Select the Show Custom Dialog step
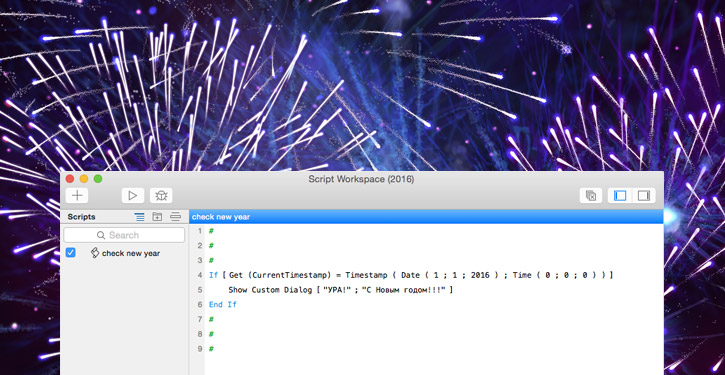 (340, 290)
